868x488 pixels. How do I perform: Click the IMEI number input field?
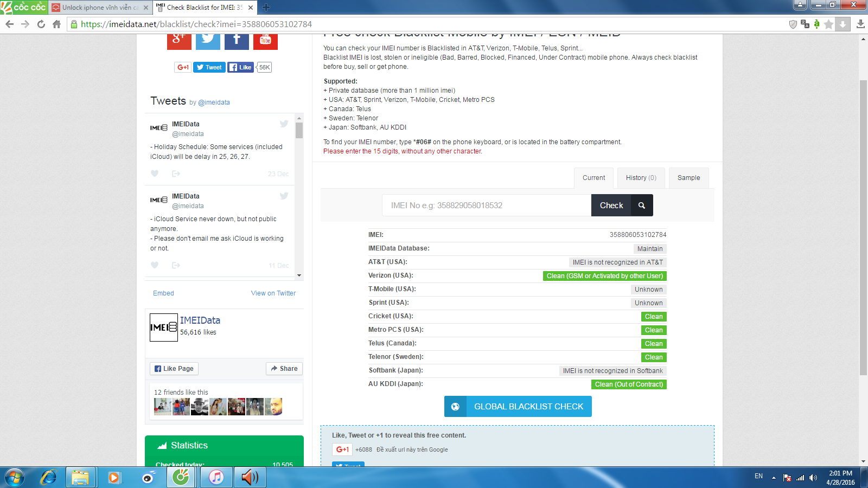[x=487, y=206]
